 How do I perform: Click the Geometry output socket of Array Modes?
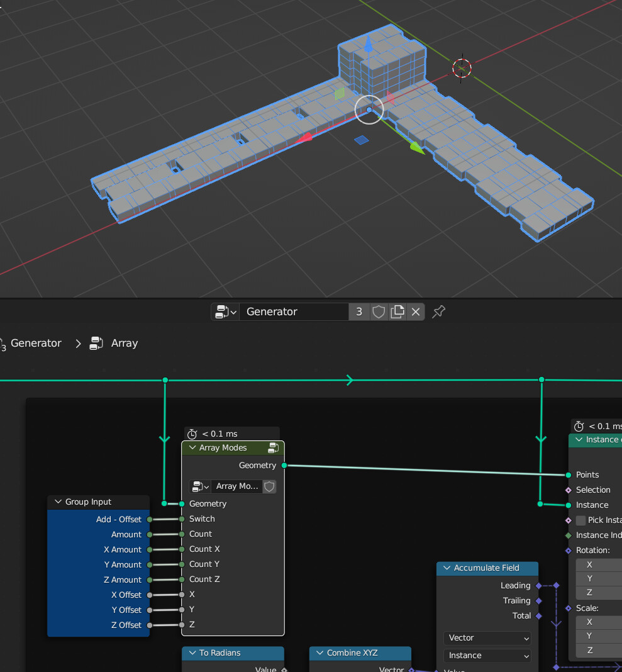click(284, 466)
